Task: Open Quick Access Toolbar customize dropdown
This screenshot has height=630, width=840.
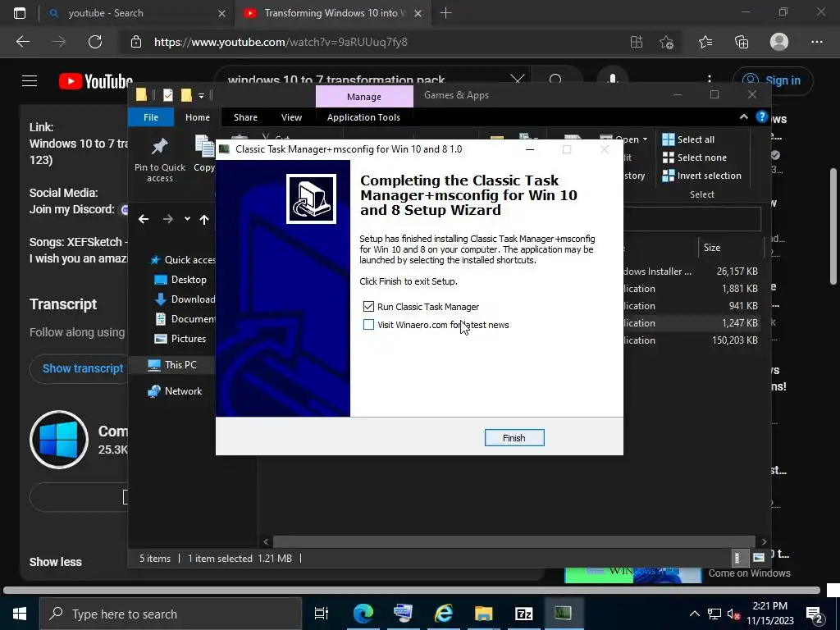Action: [202, 96]
